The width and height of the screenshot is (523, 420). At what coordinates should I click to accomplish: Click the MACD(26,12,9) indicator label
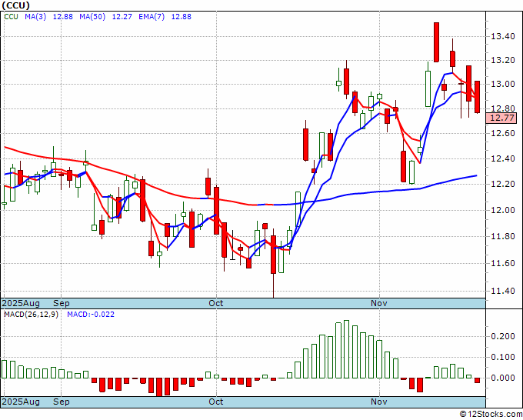pyautogui.click(x=31, y=315)
